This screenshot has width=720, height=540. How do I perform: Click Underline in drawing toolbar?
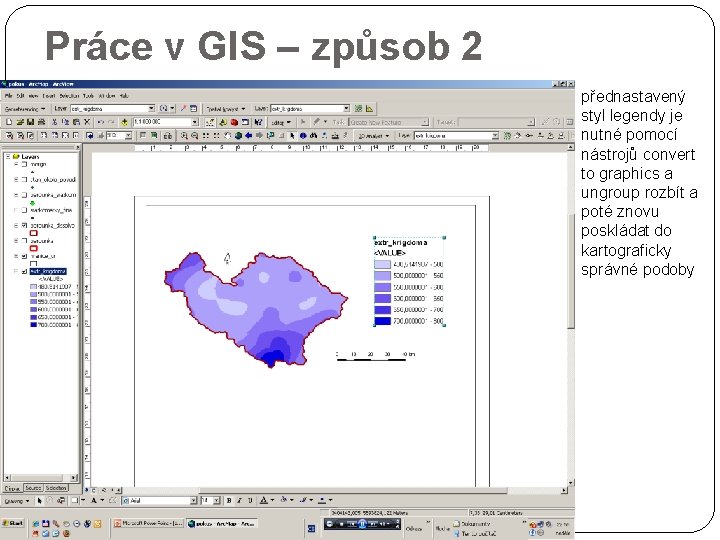[x=250, y=501]
